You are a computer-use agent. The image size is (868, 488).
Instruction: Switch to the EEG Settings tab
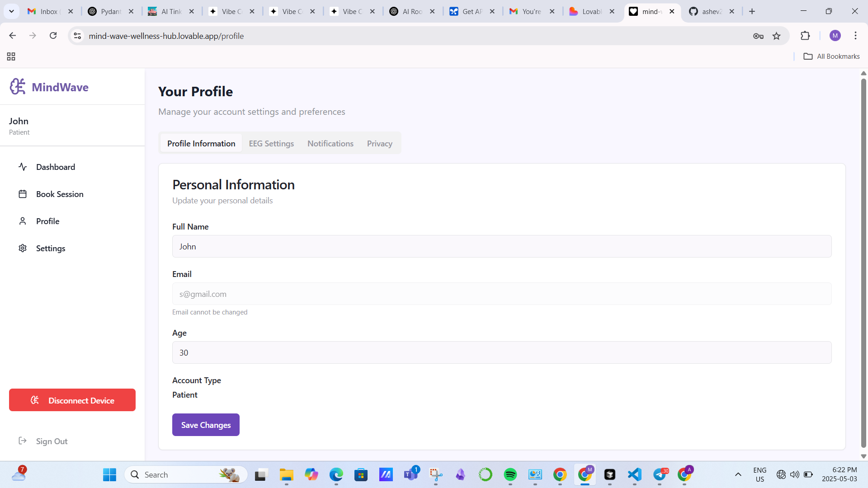coord(271,144)
